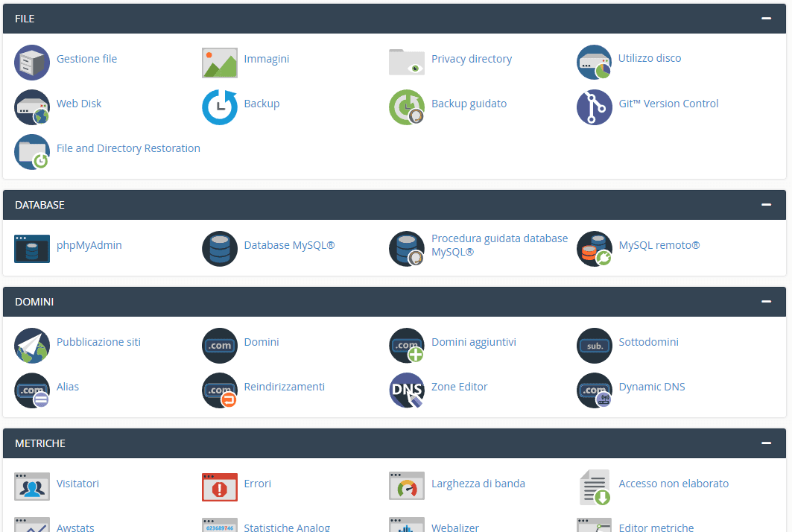Viewport: 792px width, 532px height.
Task: Click the Immagini link
Action: click(267, 59)
